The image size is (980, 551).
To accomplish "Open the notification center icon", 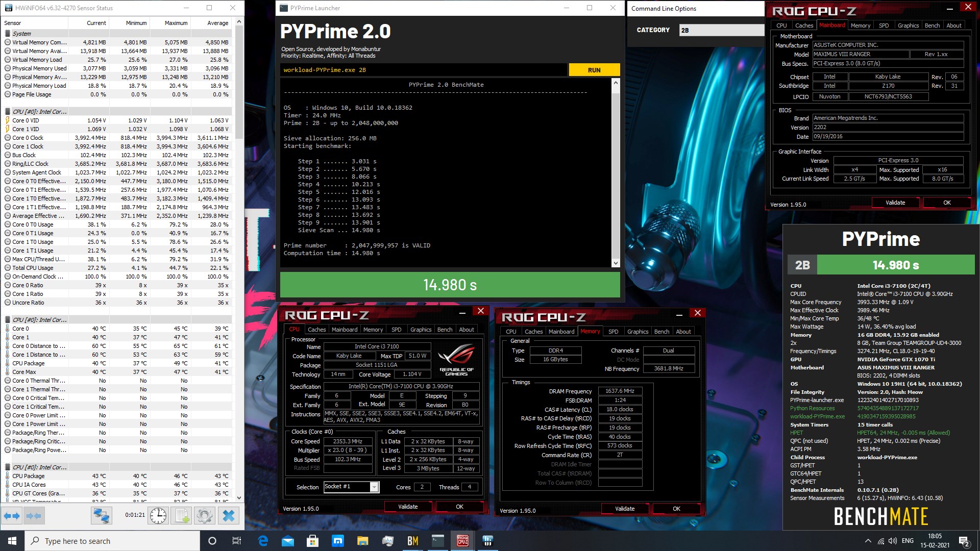I will [964, 541].
